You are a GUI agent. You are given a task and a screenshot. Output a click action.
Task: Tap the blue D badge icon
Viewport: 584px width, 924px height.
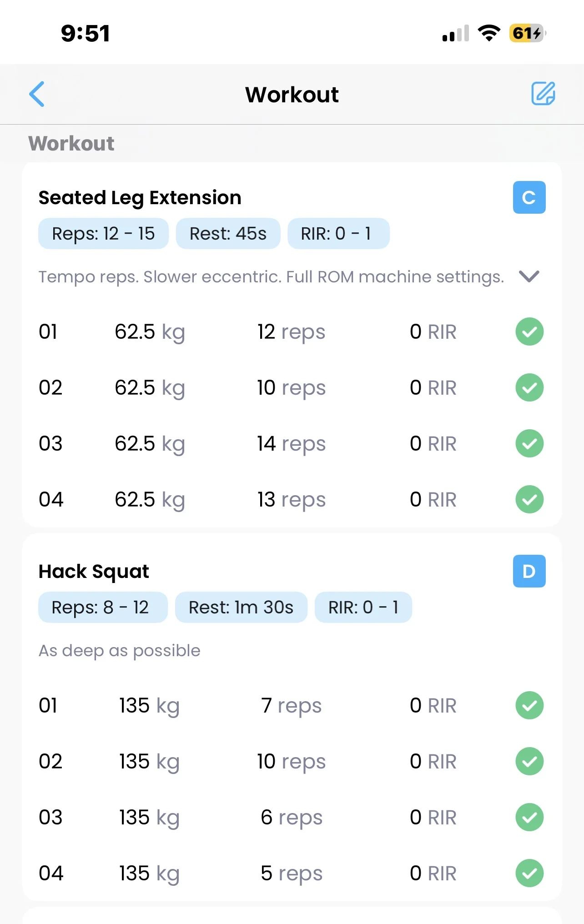point(529,571)
